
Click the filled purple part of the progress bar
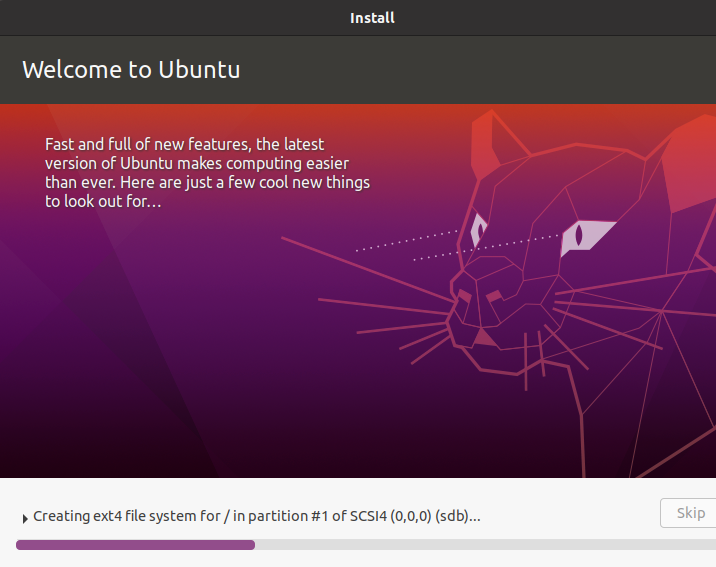coord(135,545)
